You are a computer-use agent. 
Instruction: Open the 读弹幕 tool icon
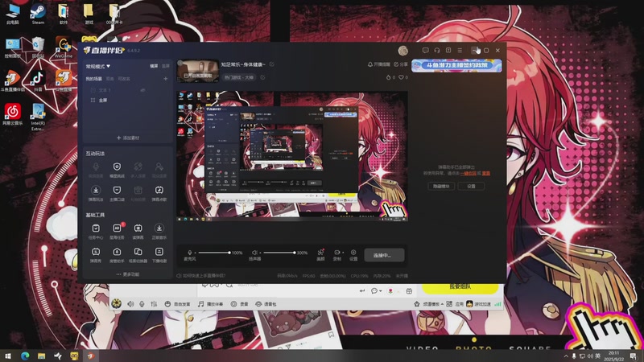click(138, 228)
